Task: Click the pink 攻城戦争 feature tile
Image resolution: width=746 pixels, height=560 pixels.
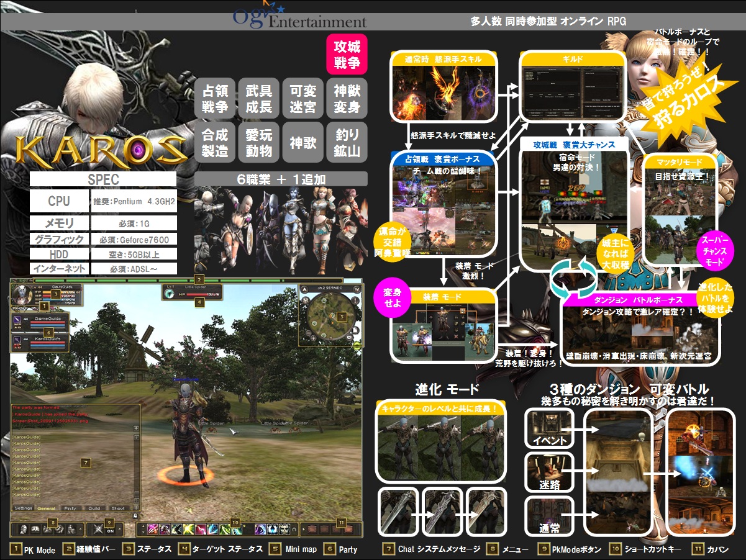Action: point(347,54)
